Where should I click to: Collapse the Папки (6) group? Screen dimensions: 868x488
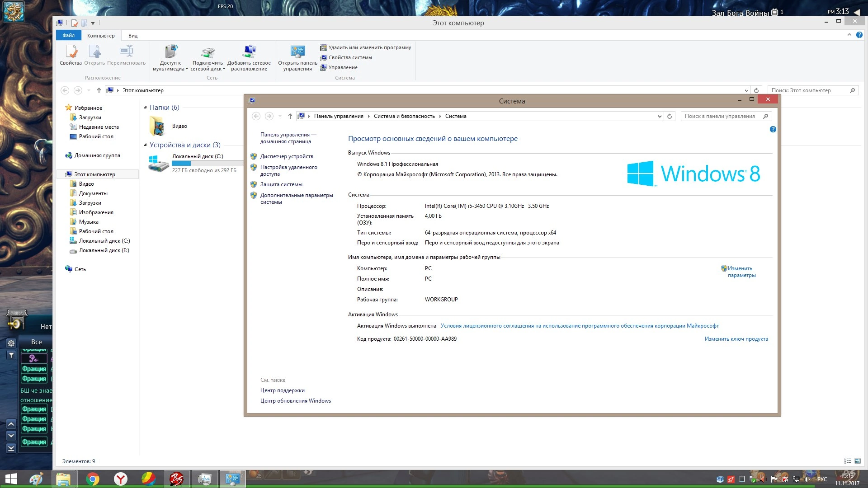(145, 108)
